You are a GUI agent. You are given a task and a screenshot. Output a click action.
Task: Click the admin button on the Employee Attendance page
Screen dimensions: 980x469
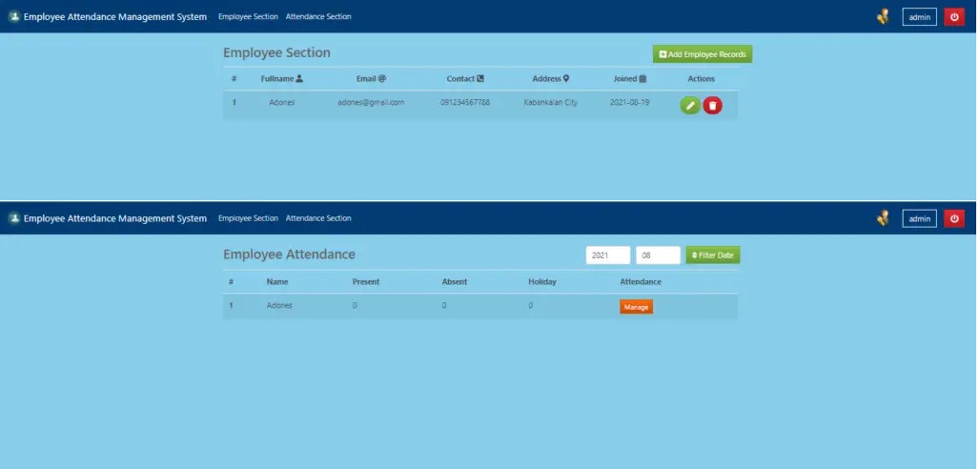920,219
